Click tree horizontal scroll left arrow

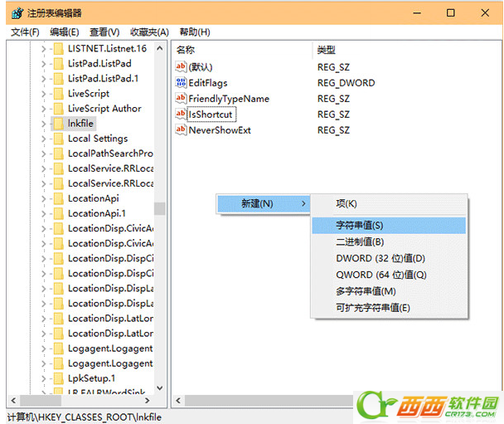pyautogui.click(x=13, y=401)
